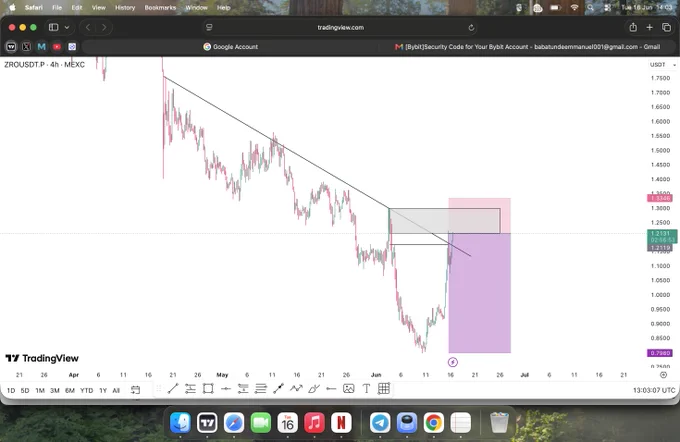
Task: Open the File menu
Action: (x=57, y=7)
